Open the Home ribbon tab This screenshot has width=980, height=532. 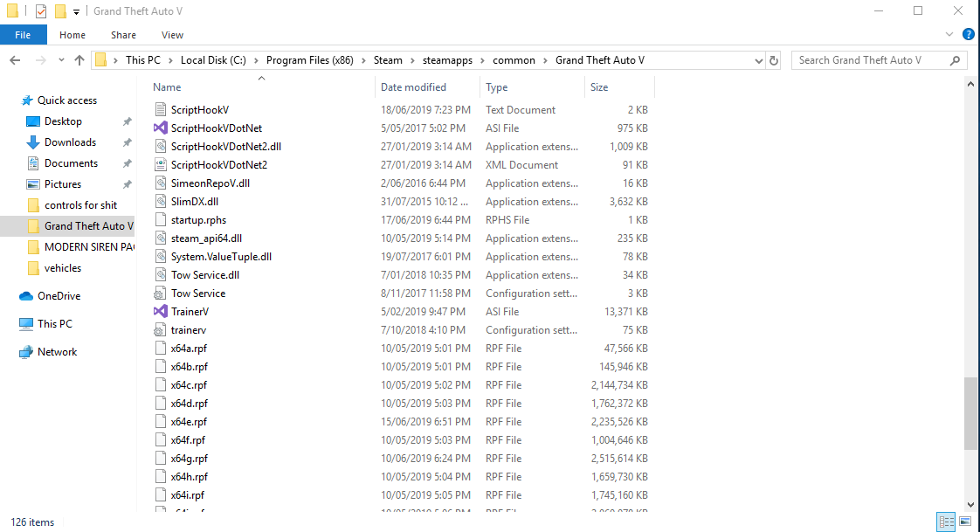click(x=72, y=35)
